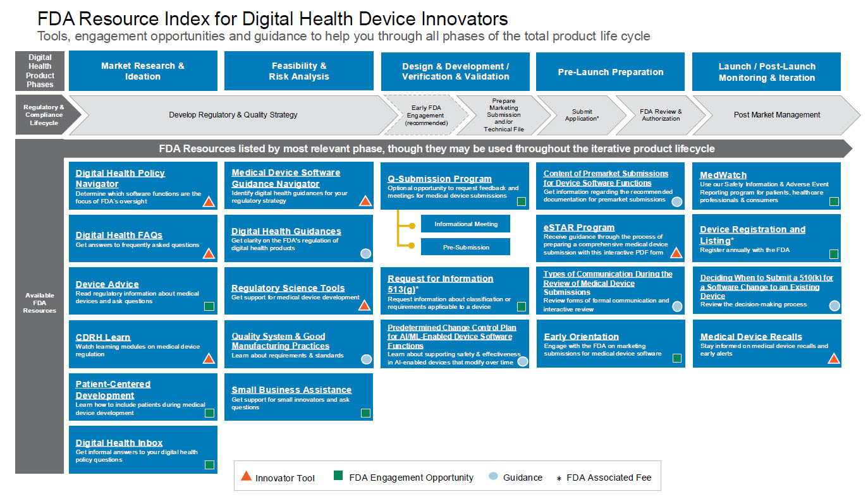The height and width of the screenshot is (499, 868).
Task: Click green square on Device Registration and Listing card
Action: pyautogui.click(x=834, y=254)
